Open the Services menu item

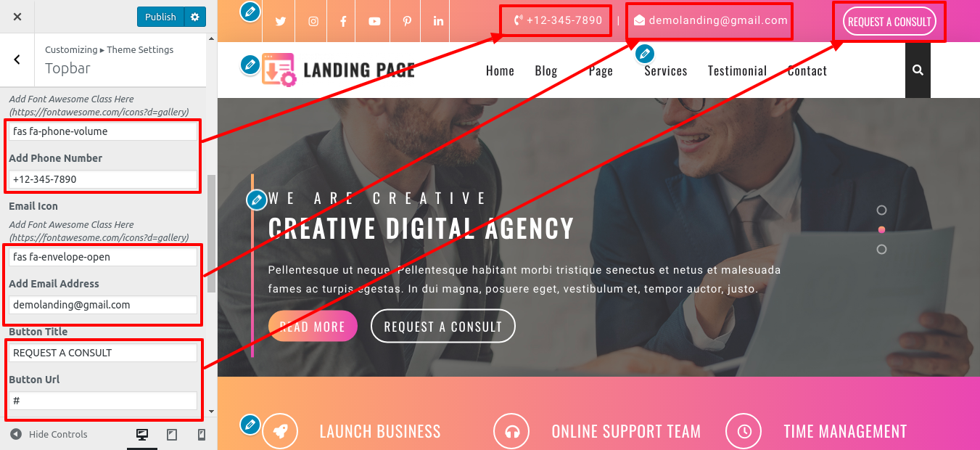click(x=666, y=70)
